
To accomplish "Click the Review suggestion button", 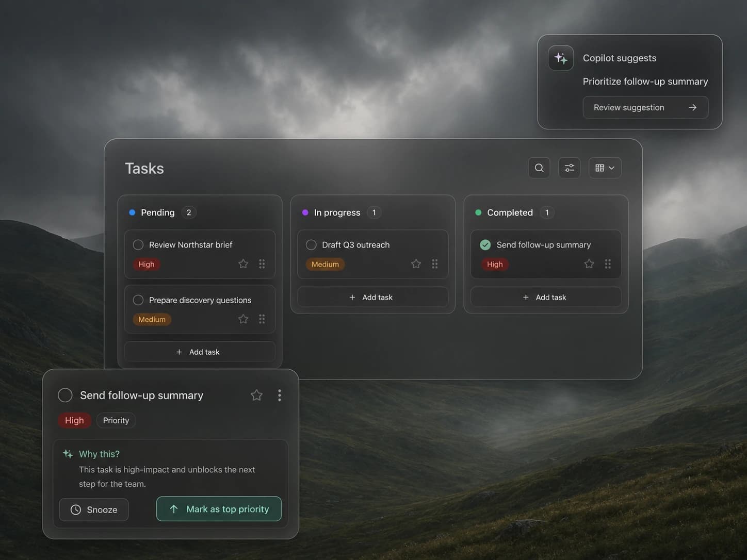I will point(645,107).
